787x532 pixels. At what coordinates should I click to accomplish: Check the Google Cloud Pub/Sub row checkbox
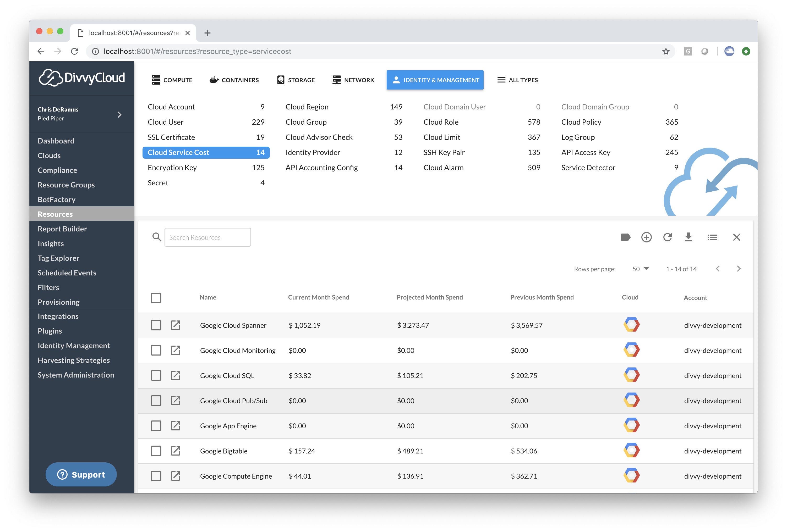click(156, 400)
